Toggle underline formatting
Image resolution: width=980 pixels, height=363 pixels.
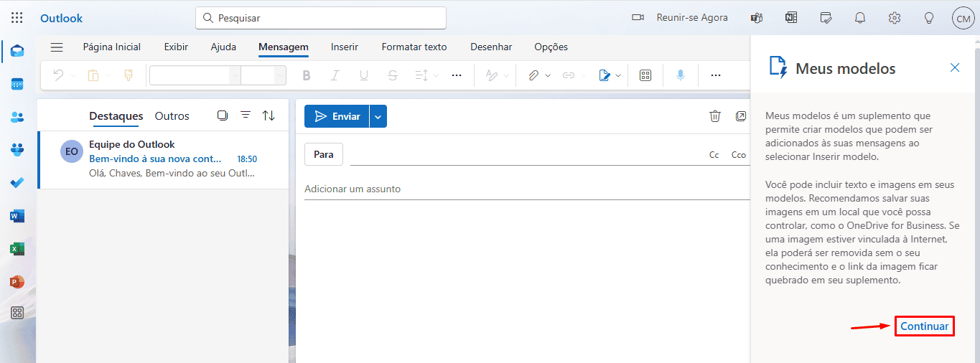pos(364,75)
